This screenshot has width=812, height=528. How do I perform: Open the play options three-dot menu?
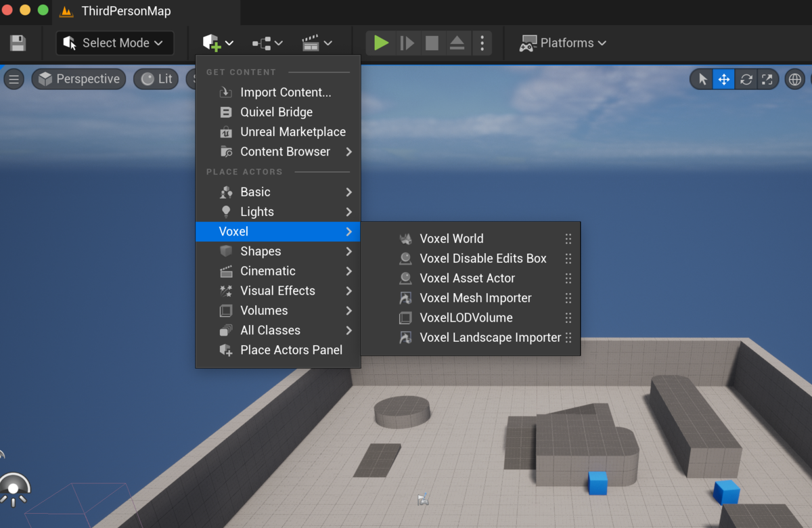coord(482,43)
